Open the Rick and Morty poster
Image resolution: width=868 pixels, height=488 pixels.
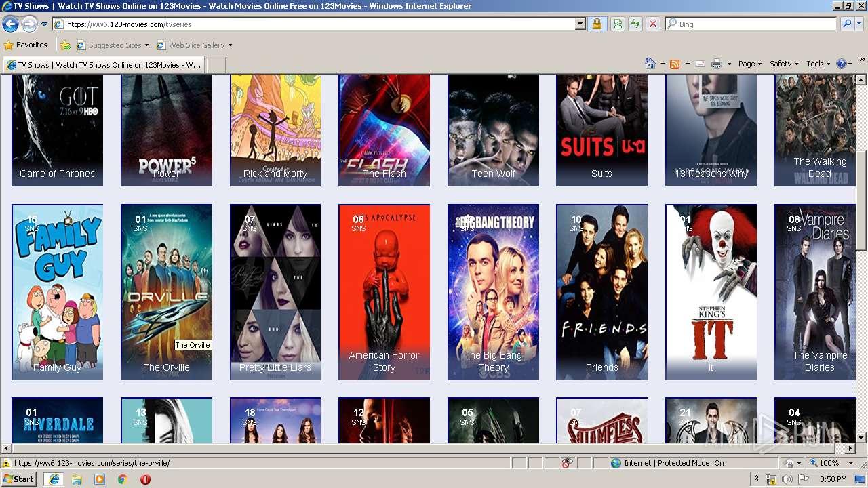coord(275,130)
